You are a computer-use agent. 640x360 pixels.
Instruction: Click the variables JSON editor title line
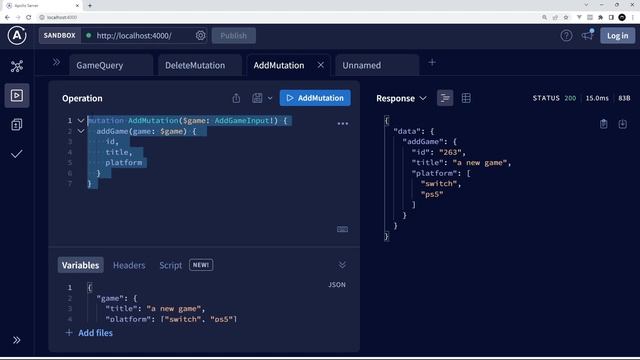click(155, 309)
